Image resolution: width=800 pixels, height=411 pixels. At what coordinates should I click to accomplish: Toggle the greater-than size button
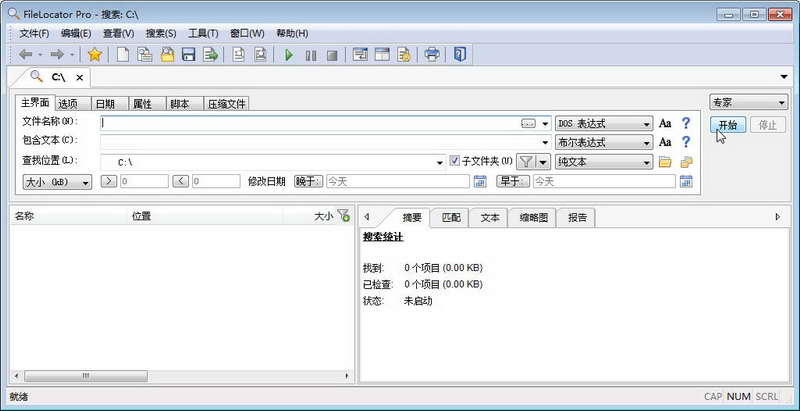pyautogui.click(x=109, y=181)
